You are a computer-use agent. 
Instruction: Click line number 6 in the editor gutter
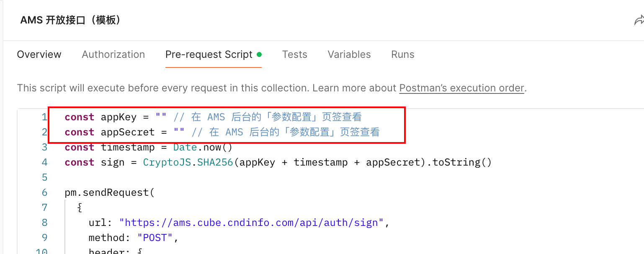point(44,192)
